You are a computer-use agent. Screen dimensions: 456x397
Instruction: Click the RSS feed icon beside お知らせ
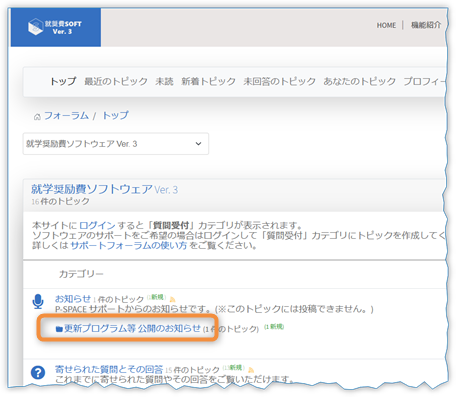[x=172, y=299]
